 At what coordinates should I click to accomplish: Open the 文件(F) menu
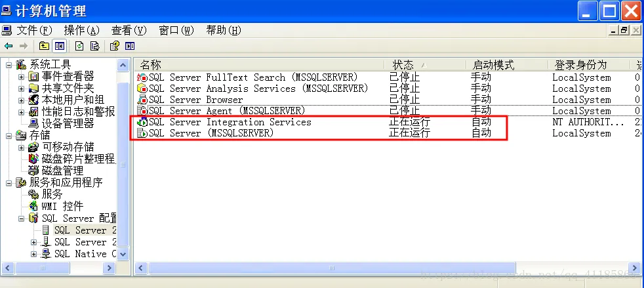click(35, 30)
